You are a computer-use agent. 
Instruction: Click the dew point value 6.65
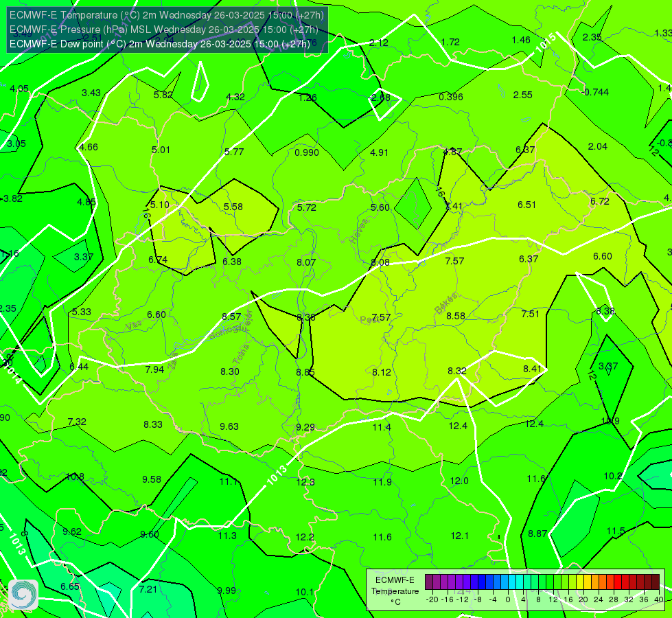click(70, 586)
